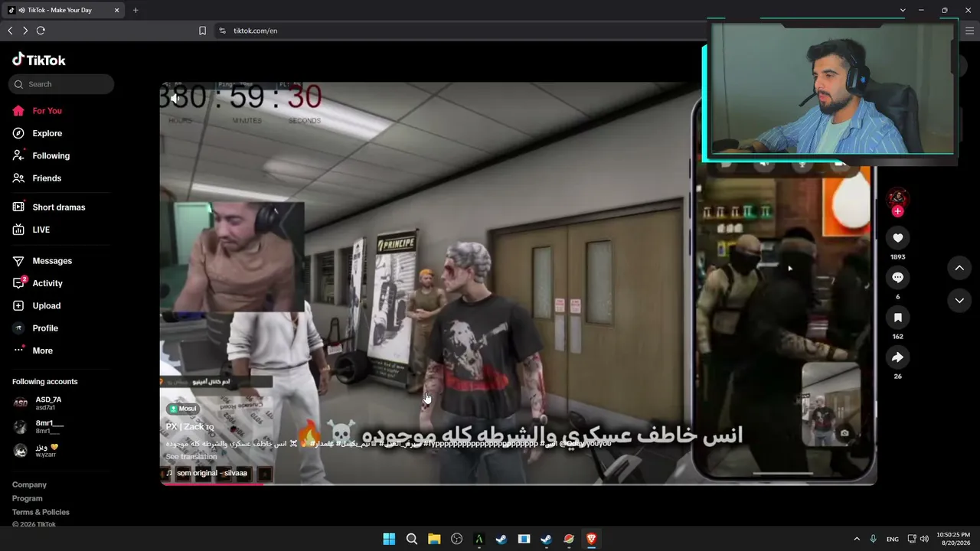The image size is (980, 551).
Task: Open the browser main menu
Action: click(969, 31)
